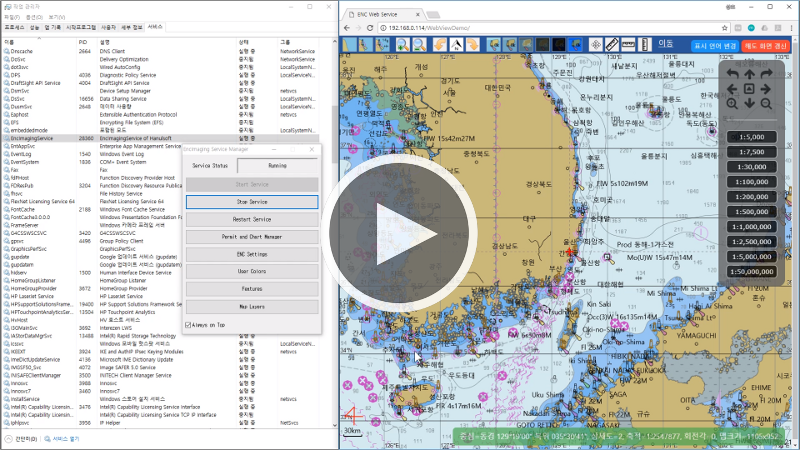Screen dimensions: 800x450
Task: Click the blue 표시 언어 변경 button
Action: click(715, 46)
